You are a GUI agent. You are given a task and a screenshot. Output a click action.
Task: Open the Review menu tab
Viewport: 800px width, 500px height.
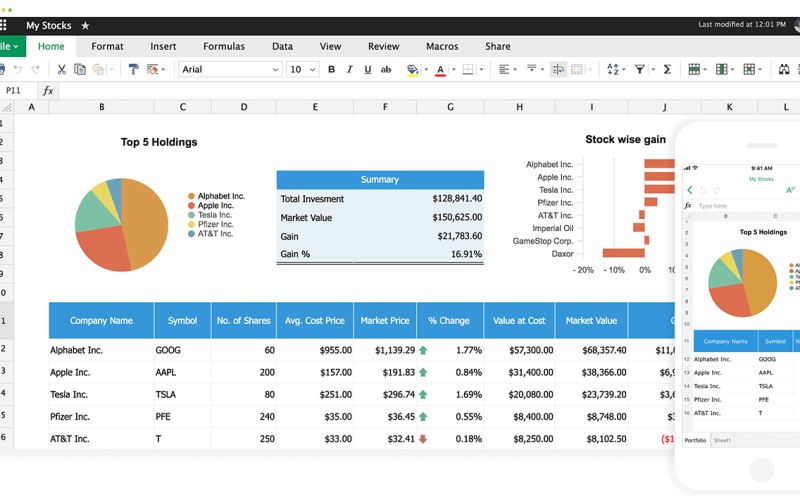coord(384,46)
